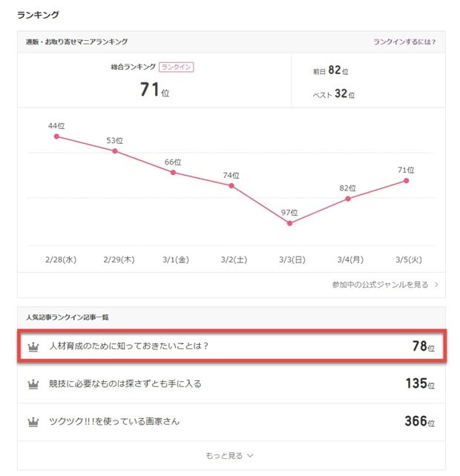Click the 通販・お取り寄せマニアランキング header
Image resolution: width=460 pixels, height=476 pixels.
point(78,42)
